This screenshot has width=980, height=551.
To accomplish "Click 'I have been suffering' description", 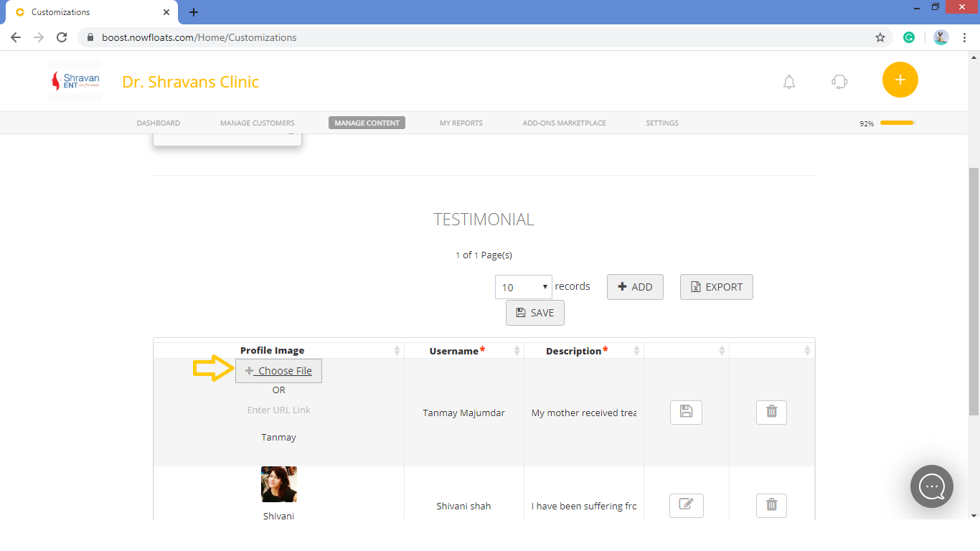I will click(x=584, y=506).
